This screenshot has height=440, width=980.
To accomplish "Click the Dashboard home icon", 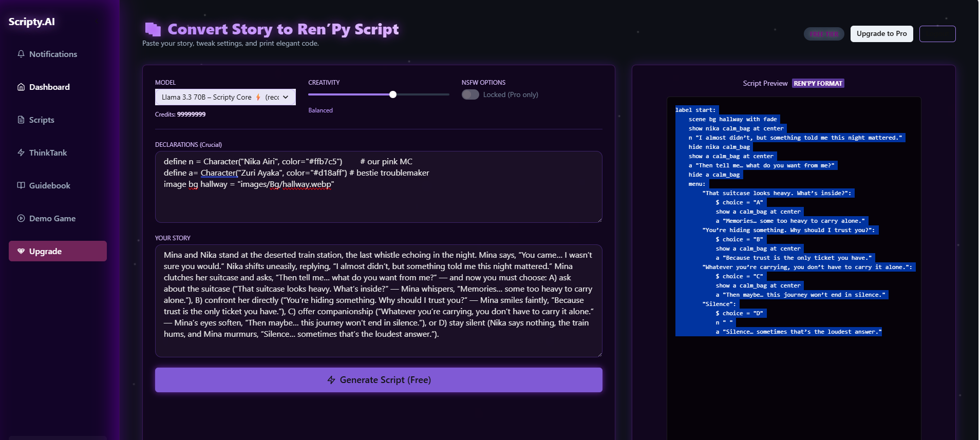I will pyautogui.click(x=21, y=87).
